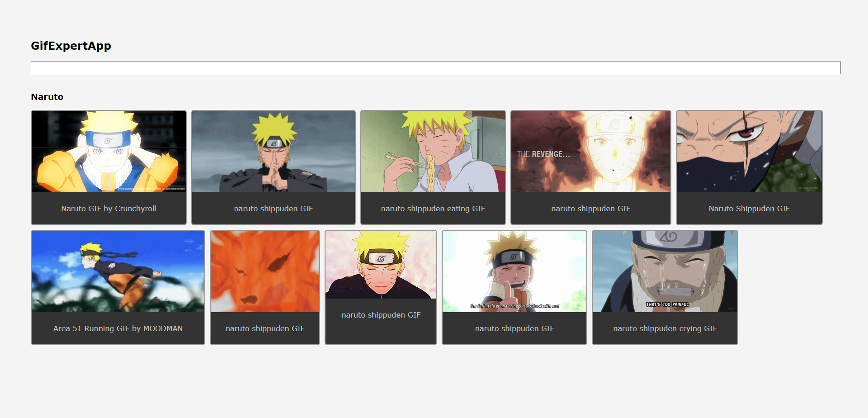Image resolution: width=868 pixels, height=418 pixels.
Task: Click the 'naruto shippuden crying GIF' caption
Action: point(665,328)
